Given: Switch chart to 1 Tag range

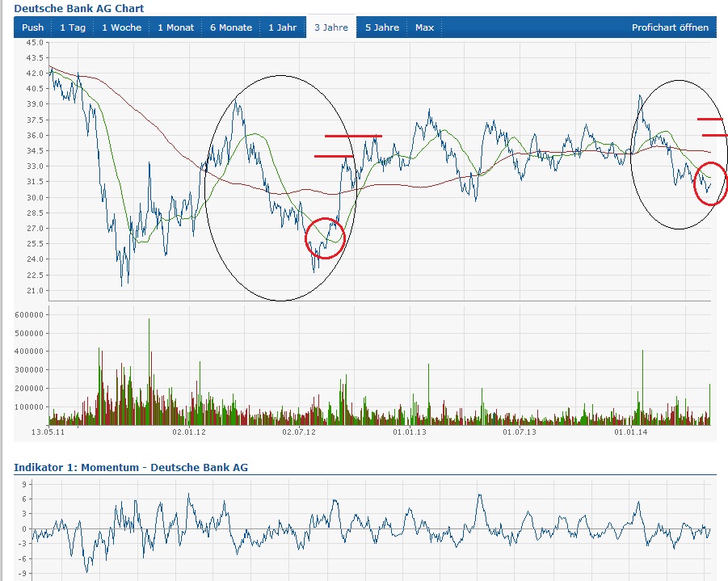Looking at the screenshot, I should pos(73,27).
